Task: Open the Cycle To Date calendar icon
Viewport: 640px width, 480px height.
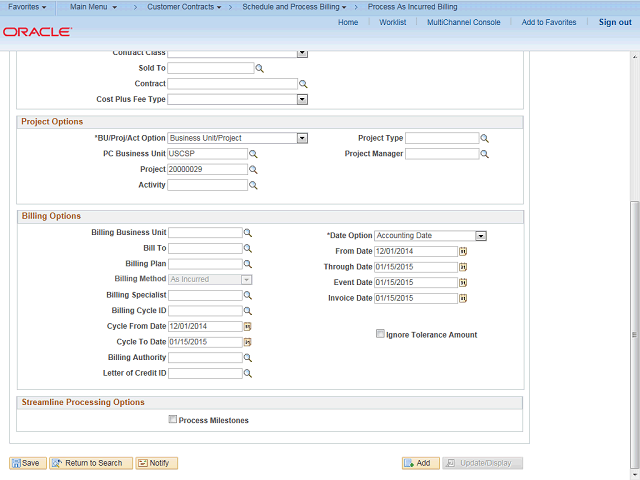Action: tap(248, 342)
